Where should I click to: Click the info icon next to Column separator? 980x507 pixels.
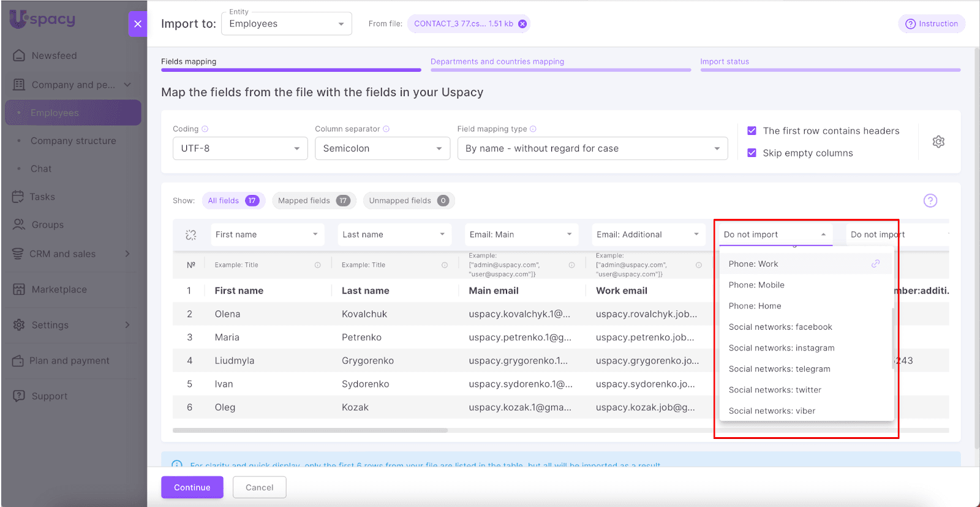(x=386, y=129)
